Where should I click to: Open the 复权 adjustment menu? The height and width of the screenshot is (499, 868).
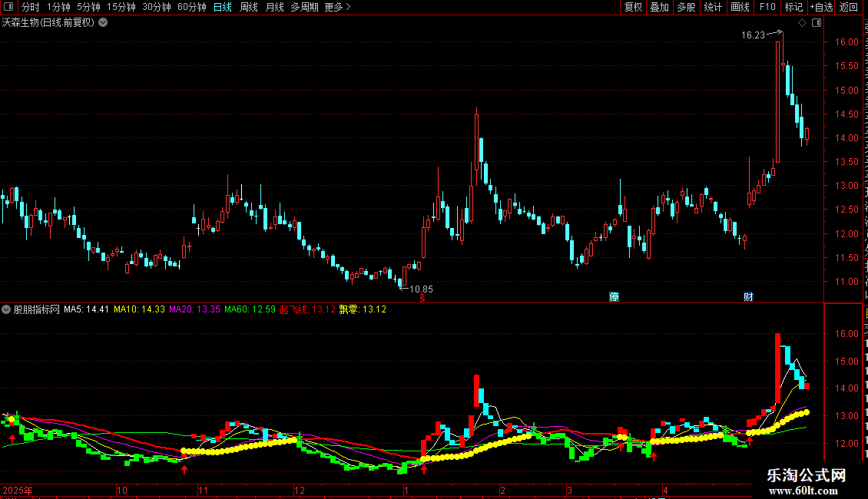click(633, 7)
